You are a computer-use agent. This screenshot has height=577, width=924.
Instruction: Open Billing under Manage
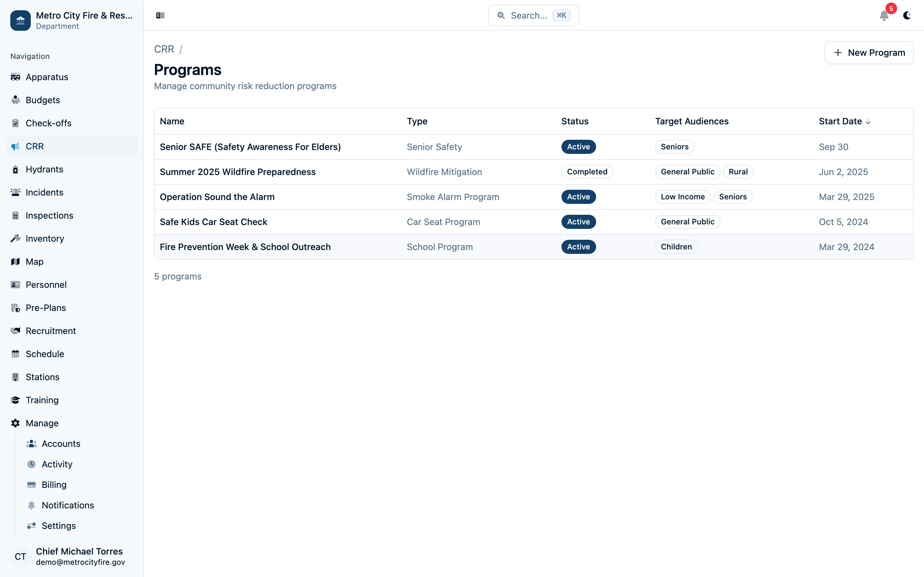[x=54, y=485]
